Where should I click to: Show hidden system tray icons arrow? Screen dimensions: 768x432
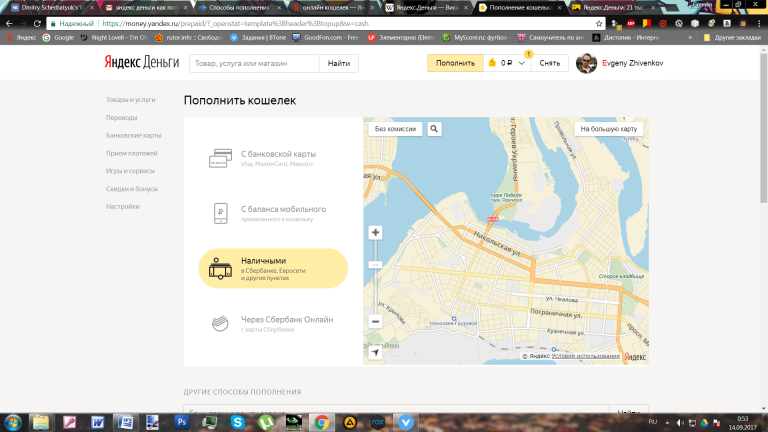(x=667, y=423)
